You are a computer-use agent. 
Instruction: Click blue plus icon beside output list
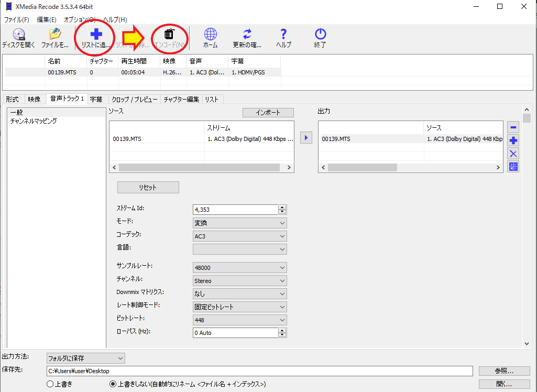(x=513, y=140)
